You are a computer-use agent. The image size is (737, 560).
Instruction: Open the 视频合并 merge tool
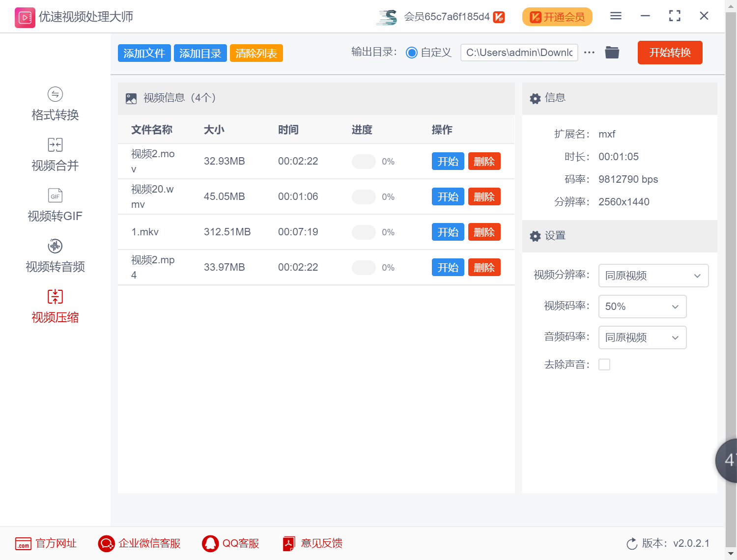[x=55, y=155]
